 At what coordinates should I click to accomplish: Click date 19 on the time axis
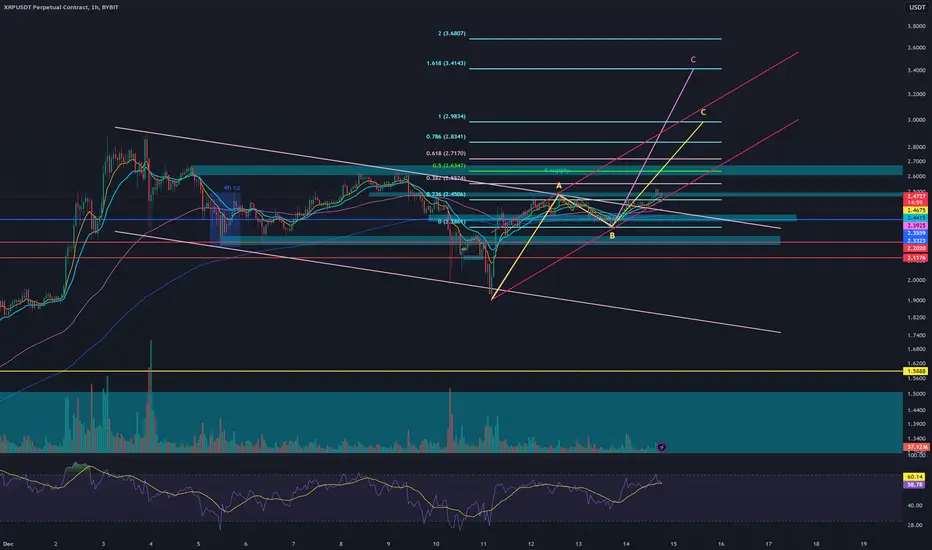(864, 543)
